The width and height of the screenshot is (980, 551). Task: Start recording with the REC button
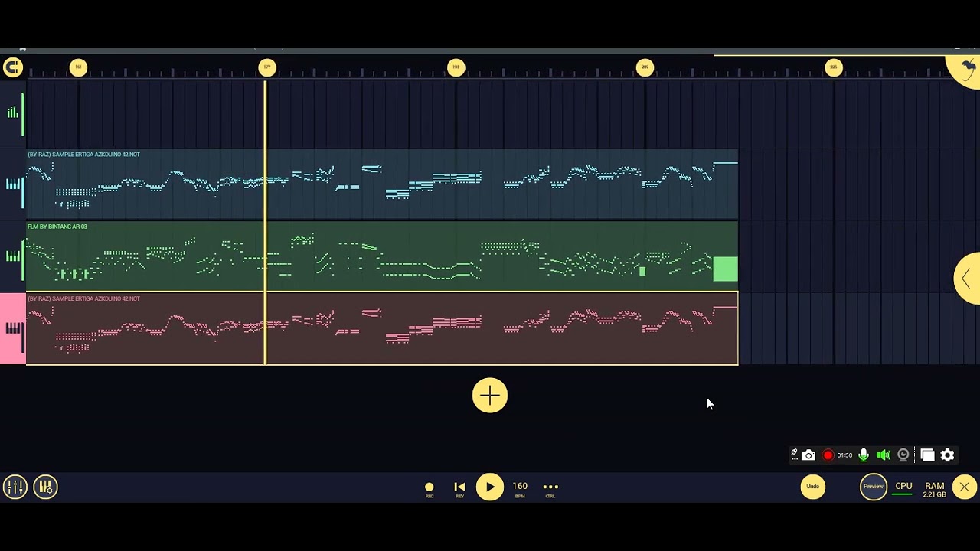point(430,490)
